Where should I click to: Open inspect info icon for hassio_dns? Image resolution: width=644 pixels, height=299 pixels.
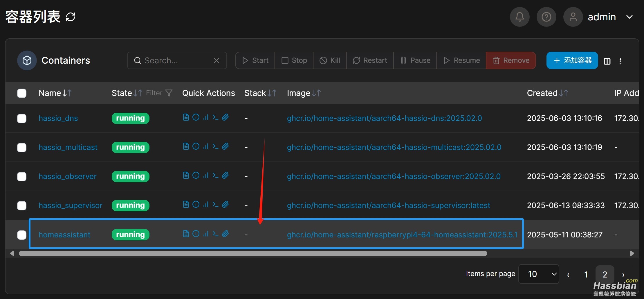tap(196, 117)
